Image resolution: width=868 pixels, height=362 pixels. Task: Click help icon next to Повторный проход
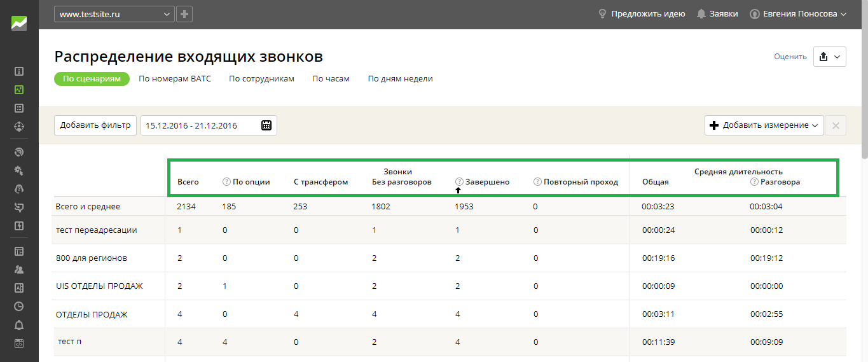pos(537,182)
